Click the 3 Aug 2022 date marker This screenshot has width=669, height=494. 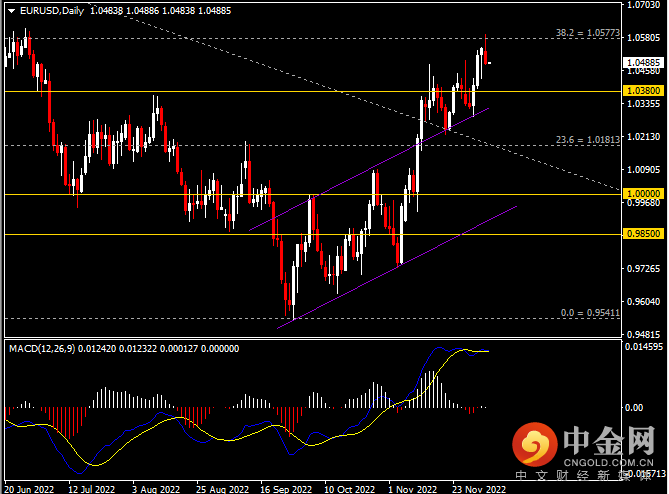point(157,489)
